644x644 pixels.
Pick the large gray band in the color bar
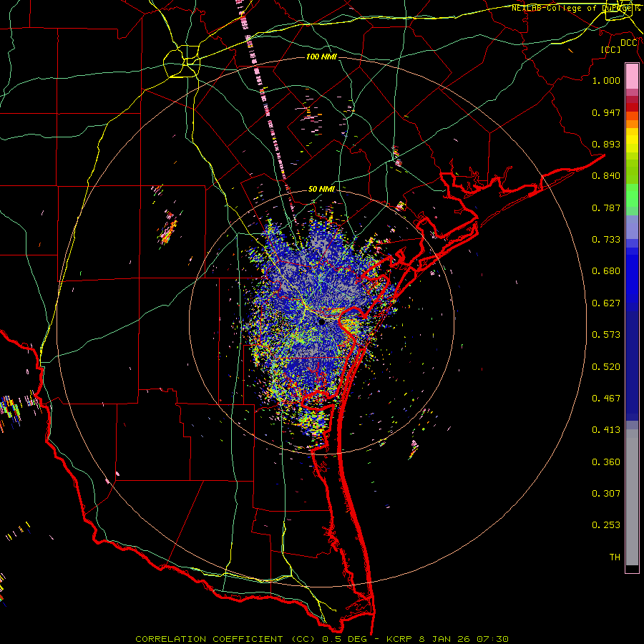[x=632, y=497]
